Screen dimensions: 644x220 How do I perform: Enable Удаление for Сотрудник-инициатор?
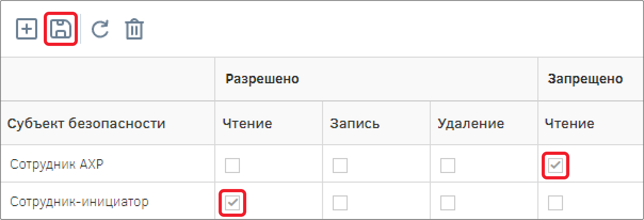click(448, 203)
